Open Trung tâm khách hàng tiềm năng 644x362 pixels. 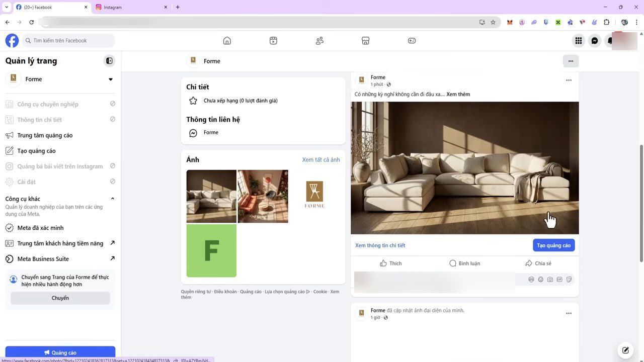pos(60,243)
